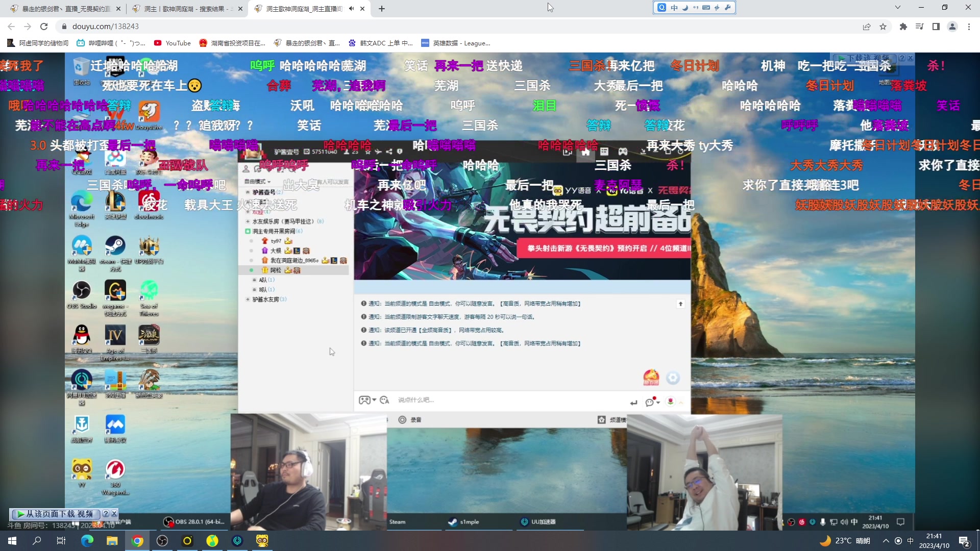Screen dimensions: 980x551
Task: Open the 自由模式 mode dropdown
Action: click(257, 182)
